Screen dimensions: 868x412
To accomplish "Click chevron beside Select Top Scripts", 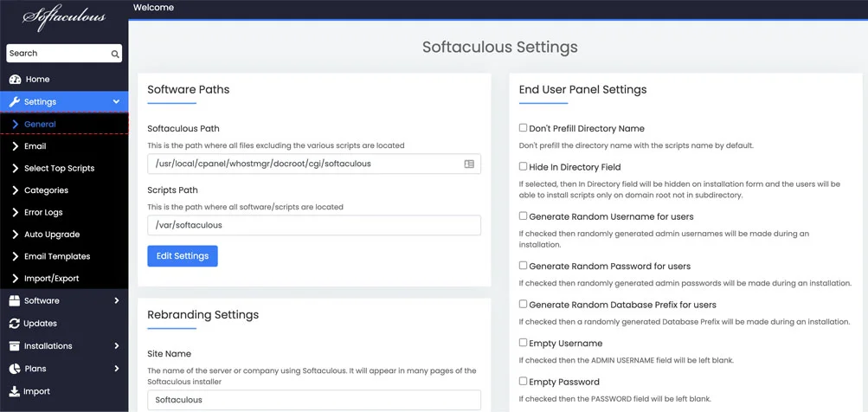I will click(x=16, y=168).
